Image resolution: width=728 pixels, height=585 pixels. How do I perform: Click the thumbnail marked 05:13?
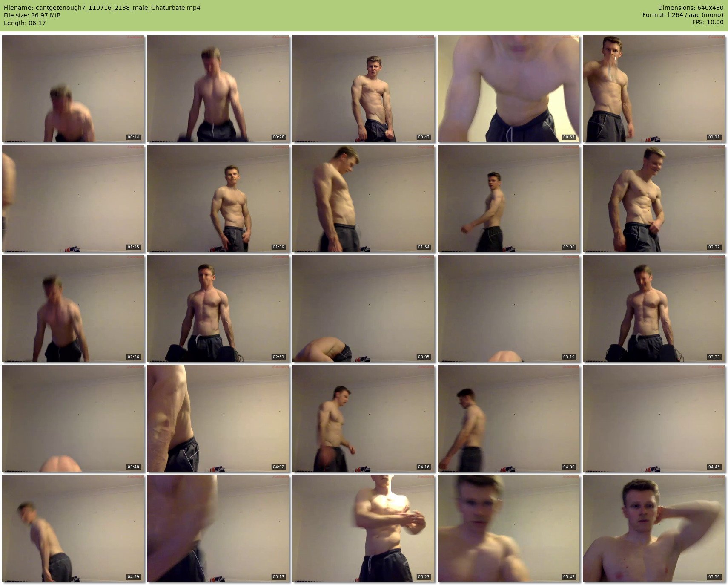218,528
